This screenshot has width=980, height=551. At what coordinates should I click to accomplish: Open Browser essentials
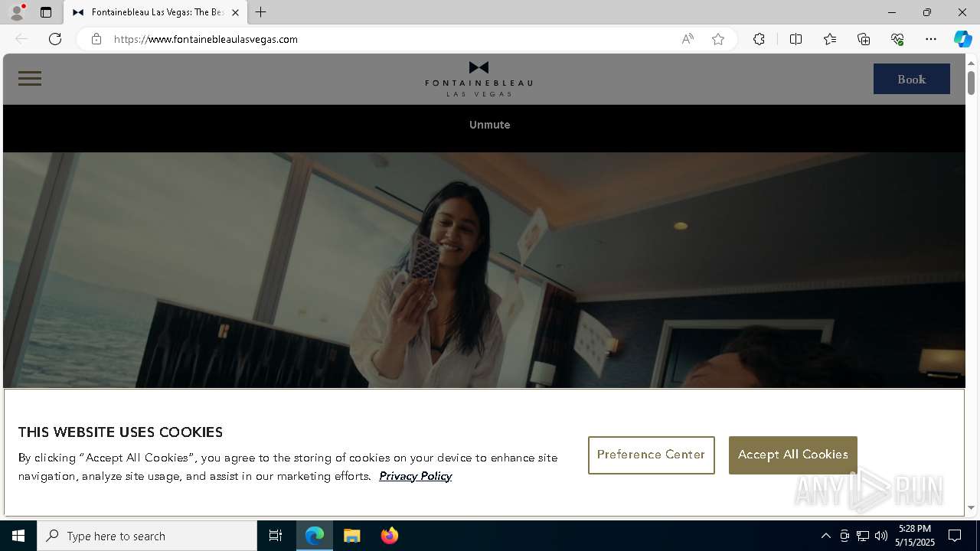897,39
